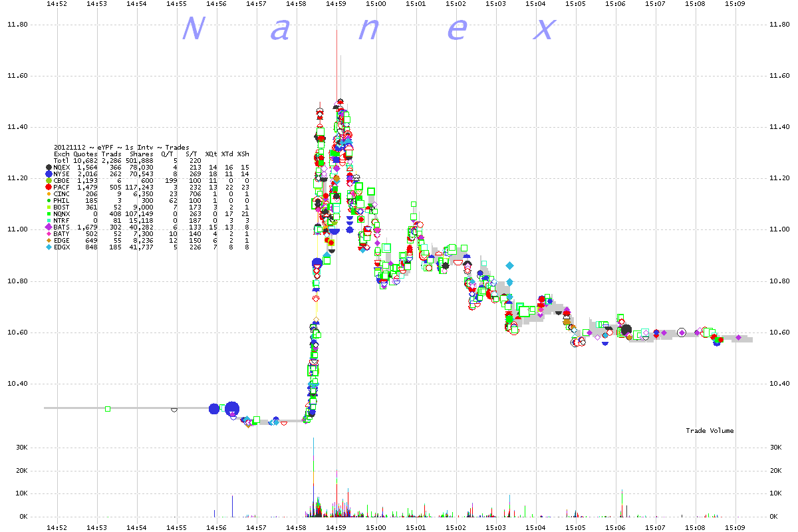This screenshot has width=798, height=532.
Task: Click the tallest volume bar near 14:58
Action: [313, 477]
